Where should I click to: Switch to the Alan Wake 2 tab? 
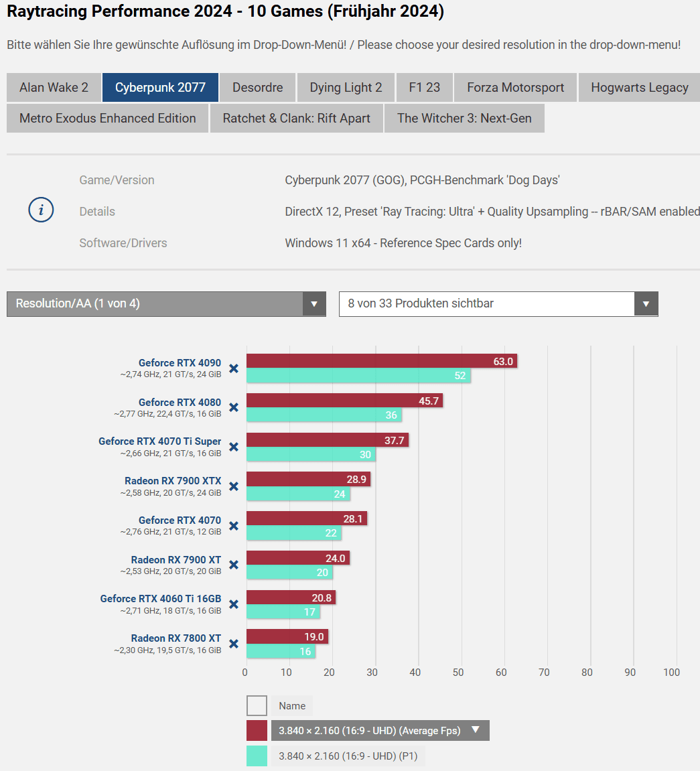[54, 88]
